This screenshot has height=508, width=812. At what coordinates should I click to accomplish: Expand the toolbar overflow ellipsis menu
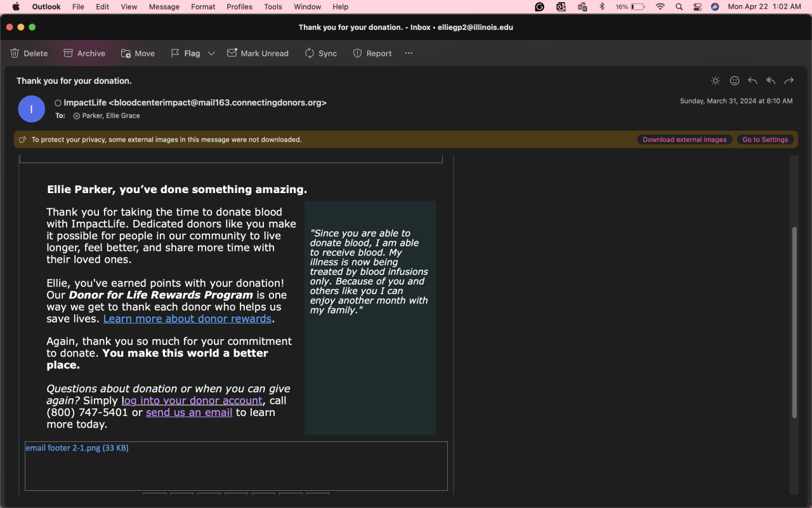[409, 53]
